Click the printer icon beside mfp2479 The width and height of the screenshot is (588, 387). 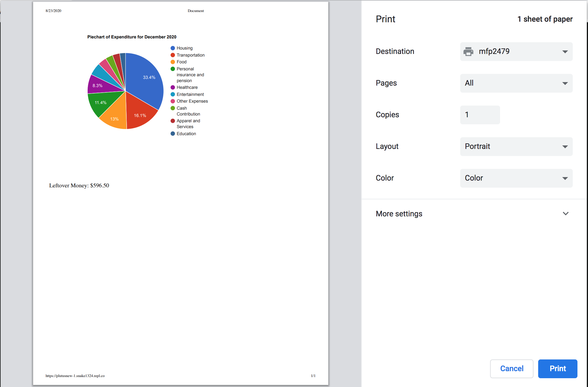(x=468, y=52)
